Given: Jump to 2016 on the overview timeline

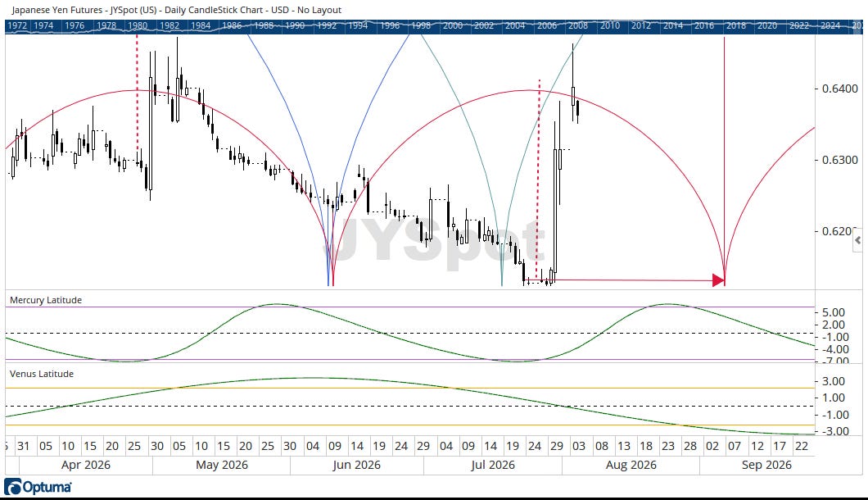Looking at the screenshot, I should tap(704, 25).
